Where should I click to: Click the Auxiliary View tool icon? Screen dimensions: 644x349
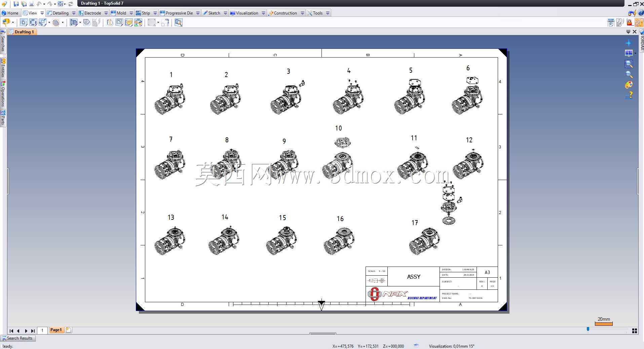coord(33,23)
